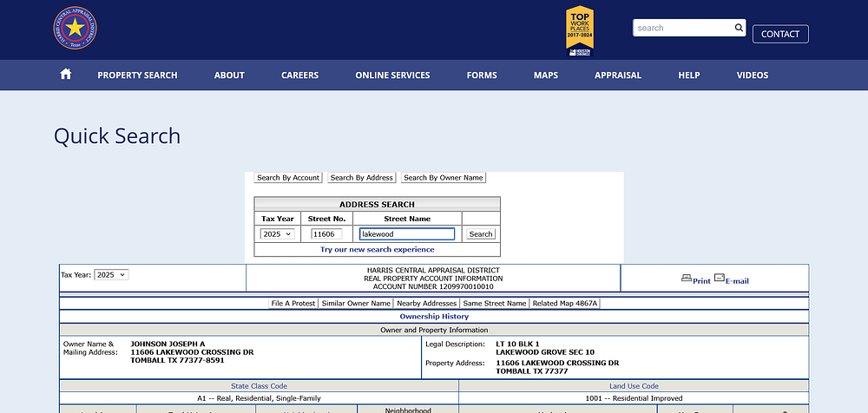The height and width of the screenshot is (413, 868).
Task: Click the Search By Address button
Action: 361,178
